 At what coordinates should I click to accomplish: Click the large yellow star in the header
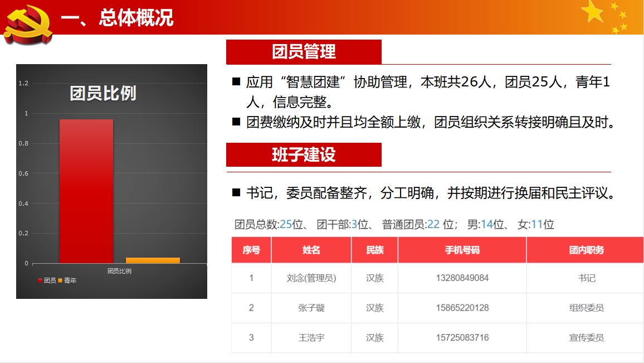coord(593,11)
